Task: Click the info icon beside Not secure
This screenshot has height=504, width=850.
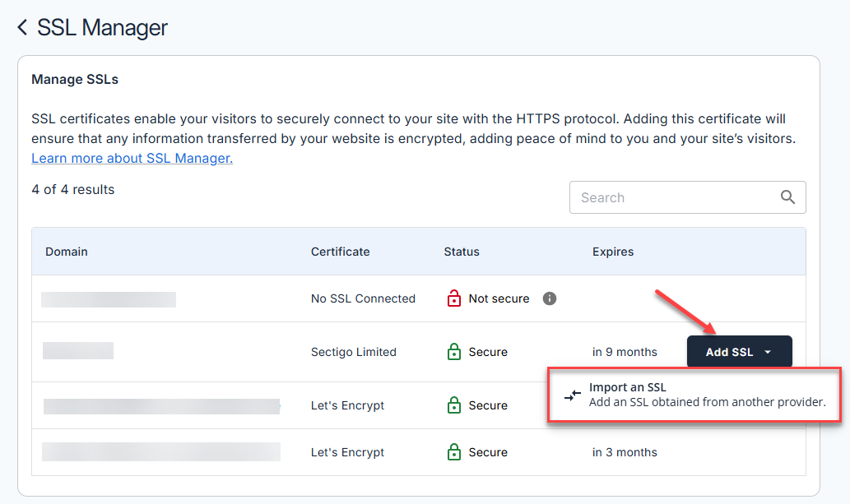Action: (549, 298)
